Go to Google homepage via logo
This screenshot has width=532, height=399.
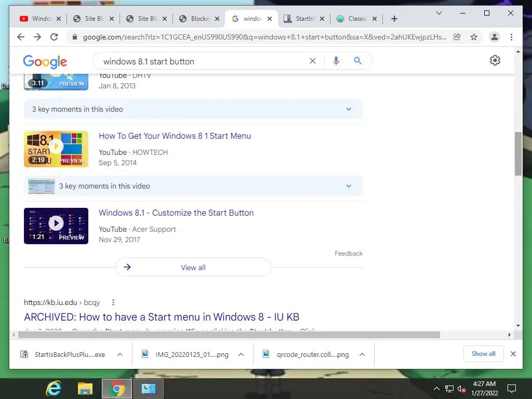45,61
